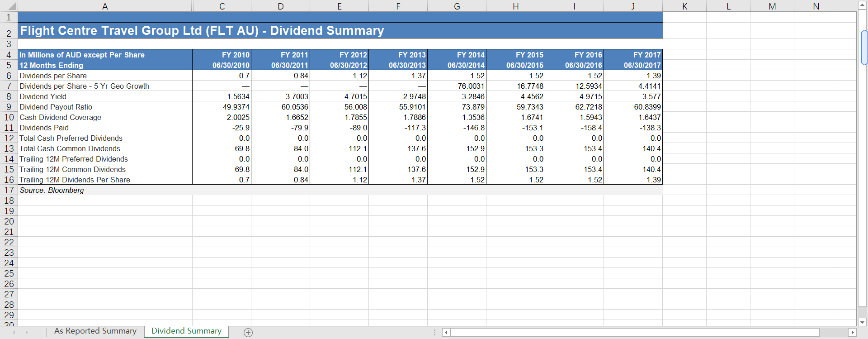Click the vertical scrollbar down arrow
Image resolution: width=868 pixels, height=339 pixels.
(x=862, y=322)
